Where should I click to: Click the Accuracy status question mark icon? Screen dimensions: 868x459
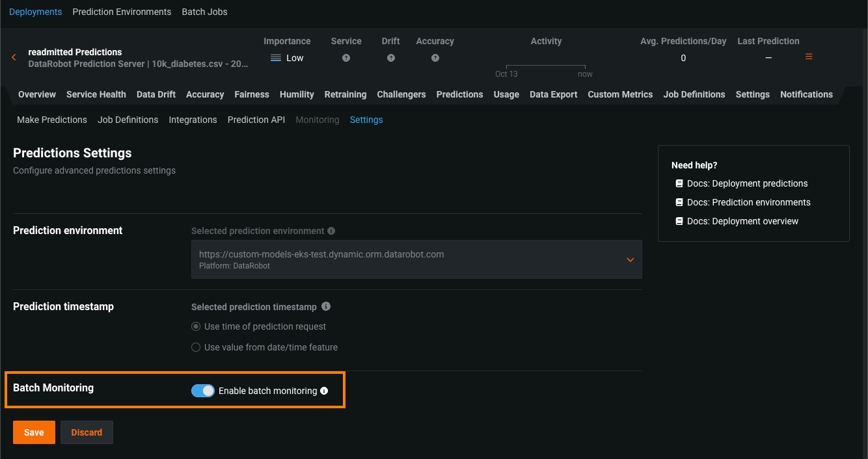tap(435, 58)
